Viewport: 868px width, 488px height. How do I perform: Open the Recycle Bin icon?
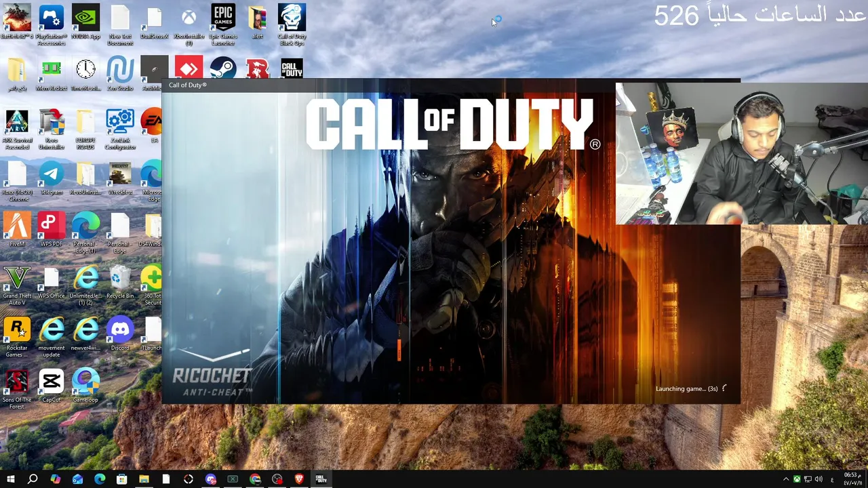coord(120,283)
